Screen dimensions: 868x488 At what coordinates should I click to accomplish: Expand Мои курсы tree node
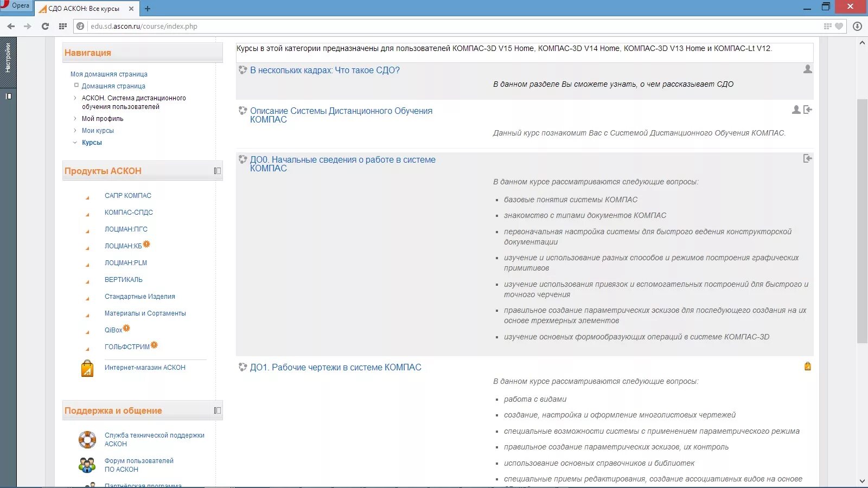click(x=75, y=131)
